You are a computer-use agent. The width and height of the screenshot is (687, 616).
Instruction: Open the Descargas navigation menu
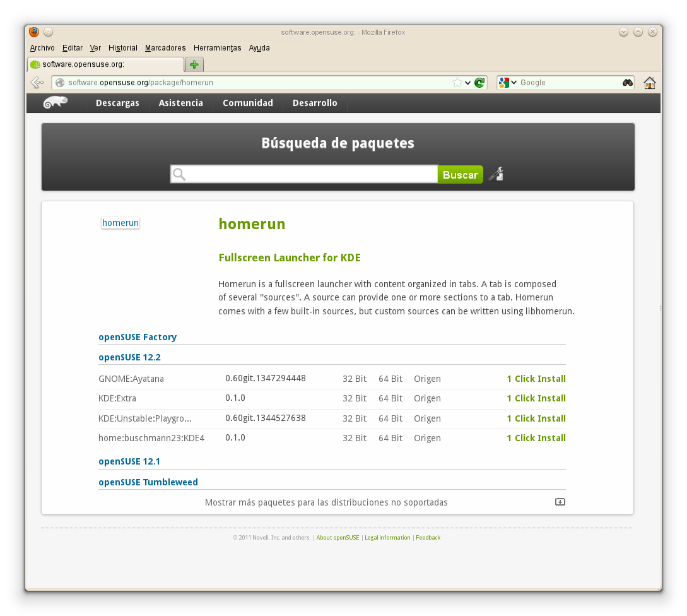coord(117,103)
